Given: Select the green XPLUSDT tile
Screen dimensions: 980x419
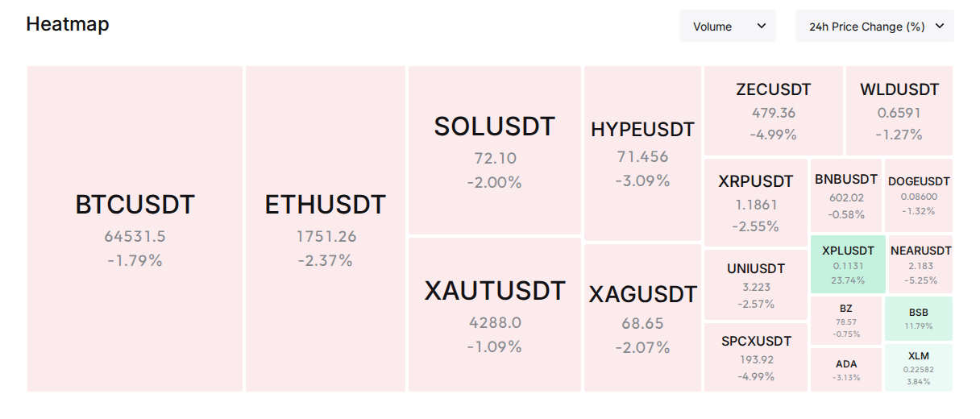Looking at the screenshot, I should 848,264.
